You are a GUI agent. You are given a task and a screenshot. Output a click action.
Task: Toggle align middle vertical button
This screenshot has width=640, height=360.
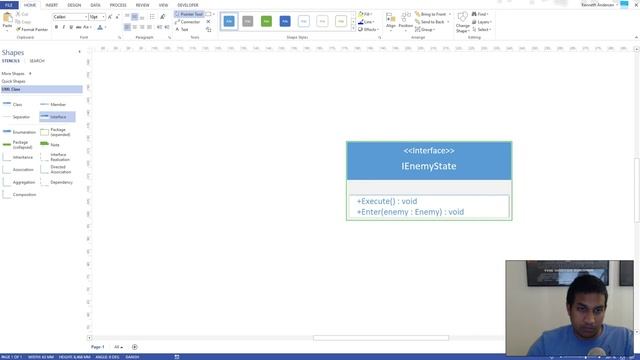(x=135, y=17)
